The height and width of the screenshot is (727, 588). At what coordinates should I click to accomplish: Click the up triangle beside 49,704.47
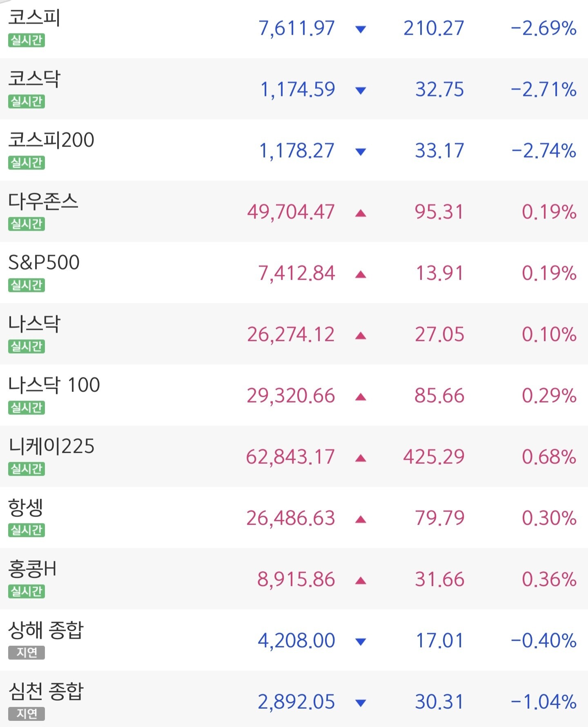pos(361,213)
